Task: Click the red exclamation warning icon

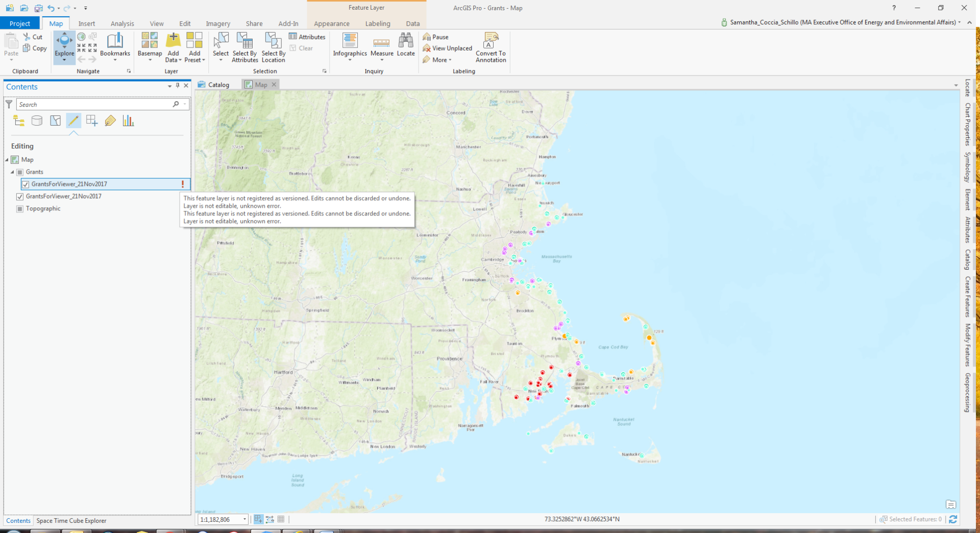Action: [x=183, y=184]
